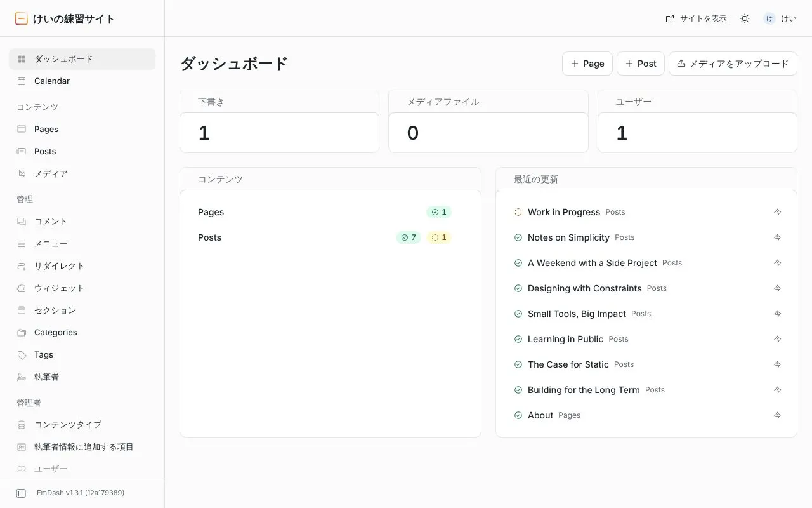Toggle the light/dark theme sun icon
The height and width of the screenshot is (508, 812).
745,18
